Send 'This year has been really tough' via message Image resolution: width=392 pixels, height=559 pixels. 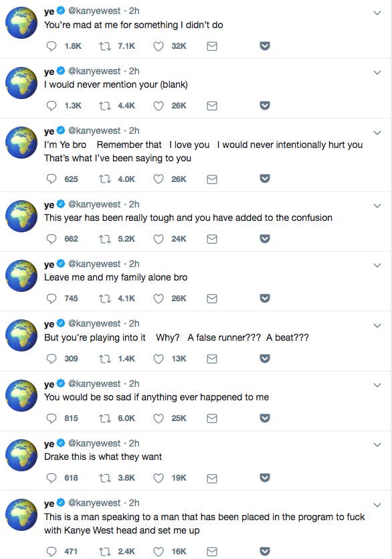(x=212, y=239)
